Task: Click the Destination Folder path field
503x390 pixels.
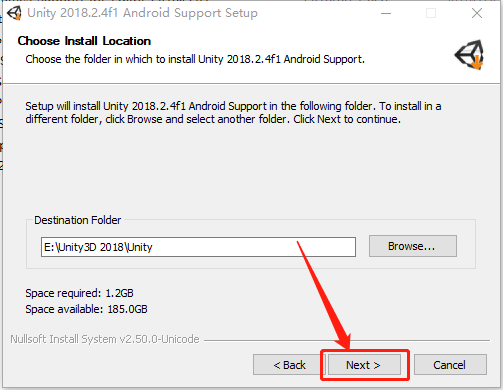Action: click(x=198, y=247)
